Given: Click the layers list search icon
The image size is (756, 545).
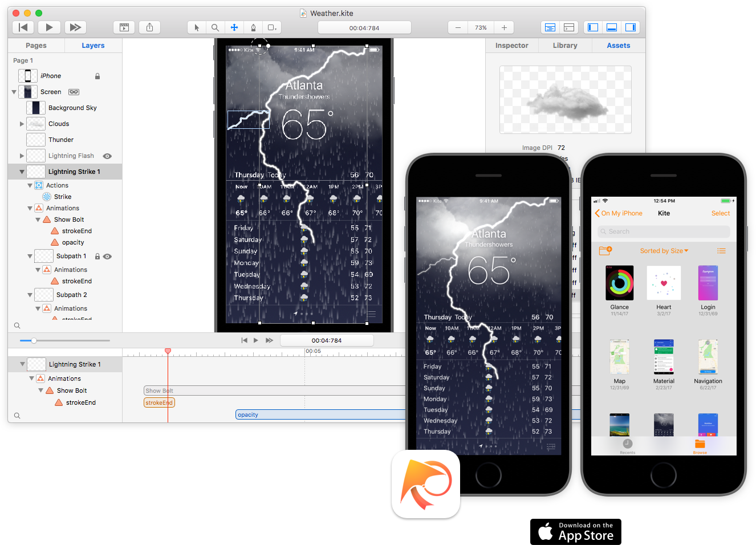Looking at the screenshot, I should pyautogui.click(x=17, y=326).
